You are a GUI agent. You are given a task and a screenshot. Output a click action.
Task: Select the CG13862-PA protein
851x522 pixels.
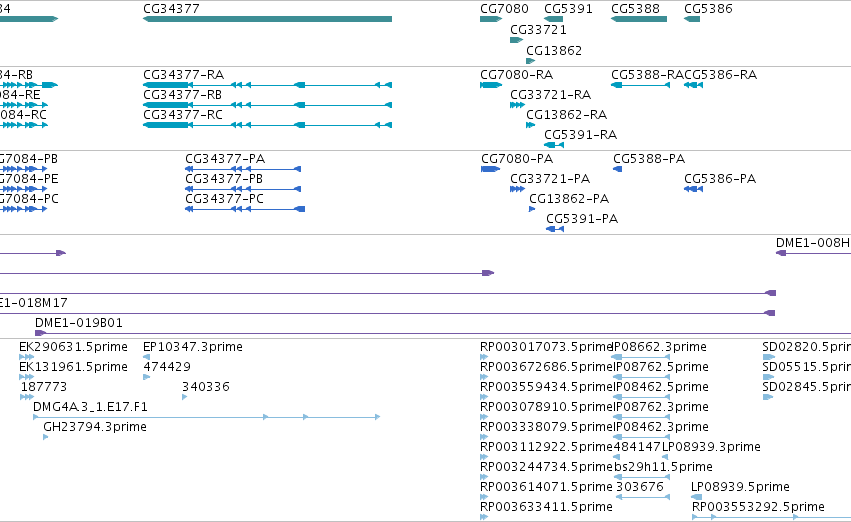pos(532,209)
